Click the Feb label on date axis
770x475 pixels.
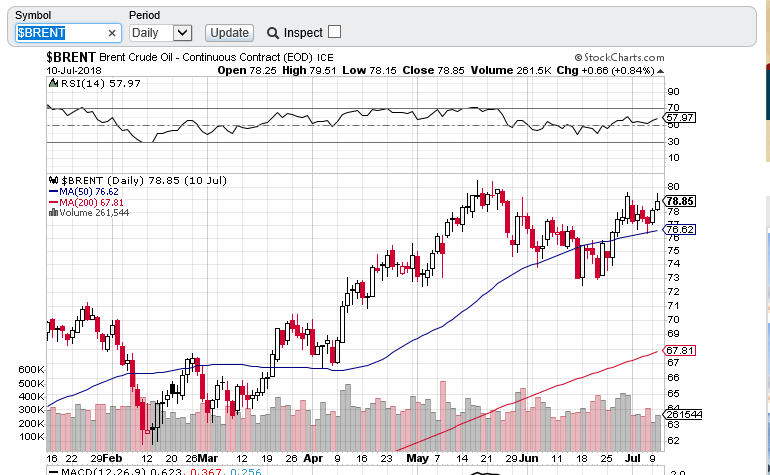112,458
